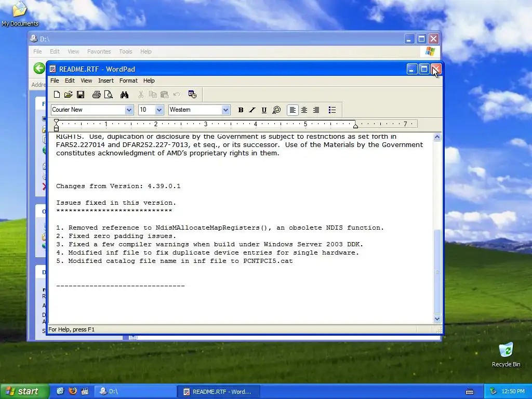Expand the Courier New font dropdown

click(x=129, y=110)
